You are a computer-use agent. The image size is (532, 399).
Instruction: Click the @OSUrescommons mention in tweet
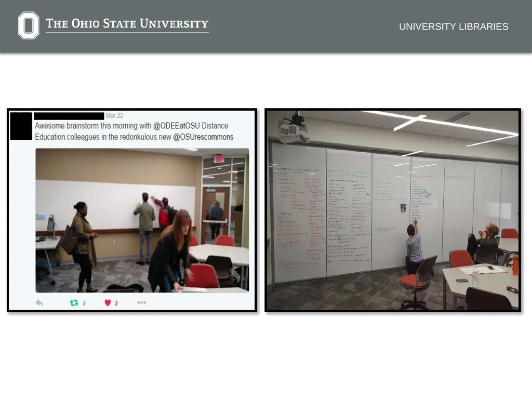[x=203, y=137]
